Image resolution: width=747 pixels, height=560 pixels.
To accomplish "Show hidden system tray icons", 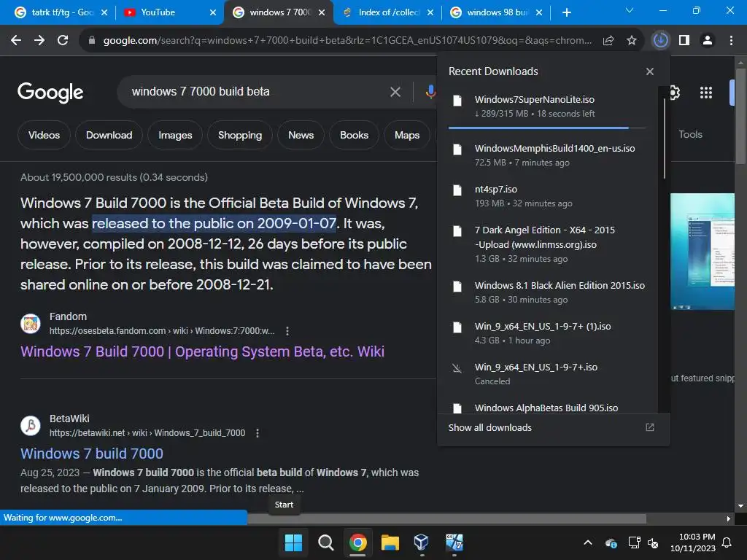I will coord(588,542).
